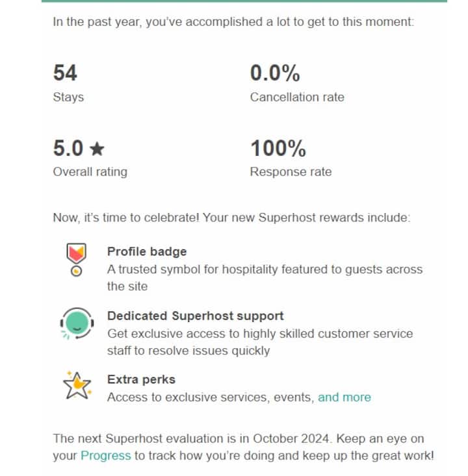Screen dimensions: 468x476
Task: Click the customer service staff description text
Action: 260,342
